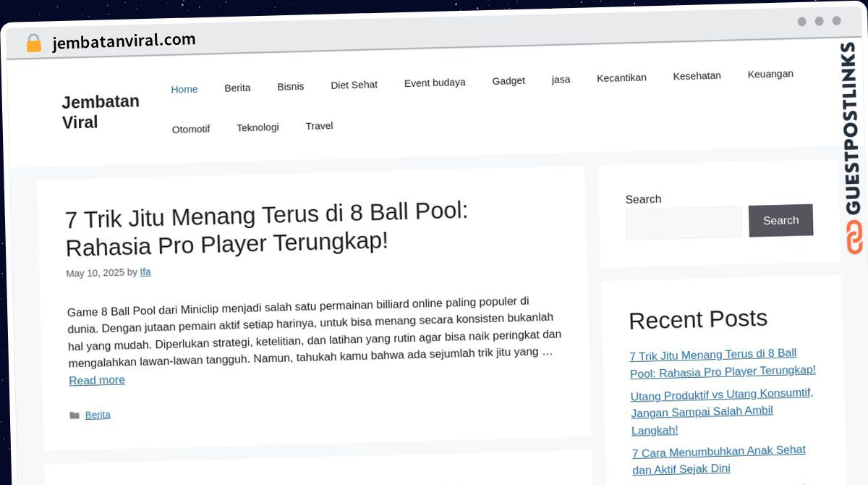The height and width of the screenshot is (485, 868).
Task: Click the GuestPostLinks chain logo icon
Action: pyautogui.click(x=854, y=237)
